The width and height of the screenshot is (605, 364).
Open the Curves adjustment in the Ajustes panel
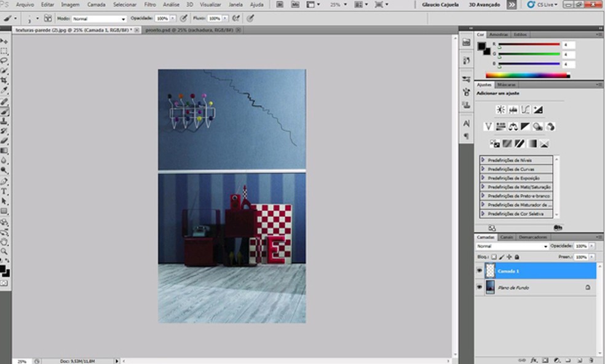525,109
